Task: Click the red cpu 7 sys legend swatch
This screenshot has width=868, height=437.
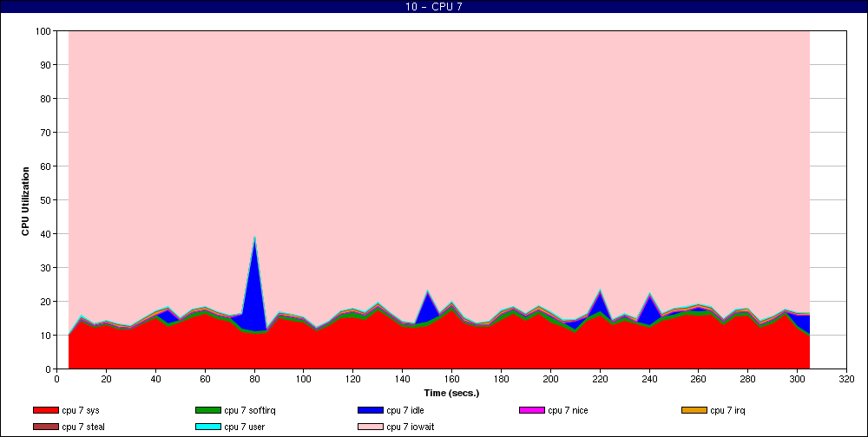Action: [45, 410]
